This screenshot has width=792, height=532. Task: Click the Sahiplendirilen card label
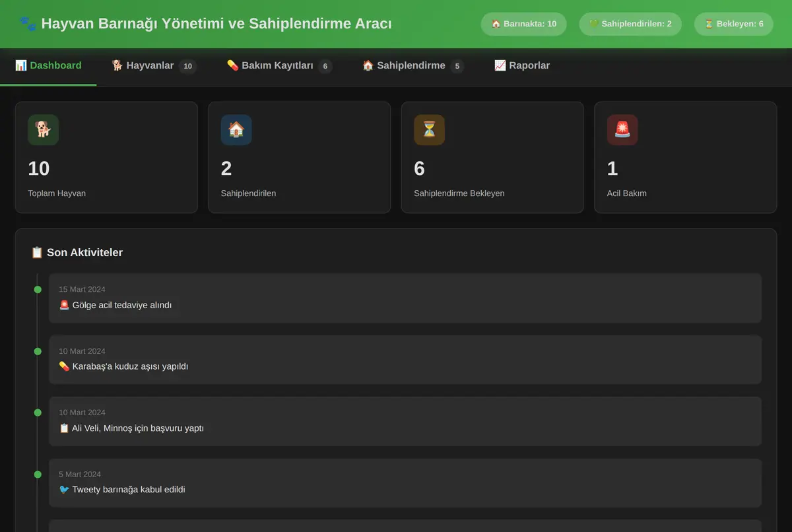[x=248, y=193]
